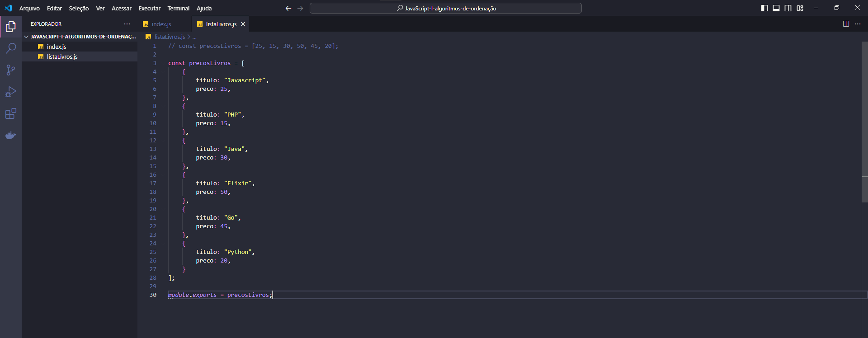This screenshot has width=868, height=338.
Task: Click line number 28 in the gutter
Action: pos(153,278)
